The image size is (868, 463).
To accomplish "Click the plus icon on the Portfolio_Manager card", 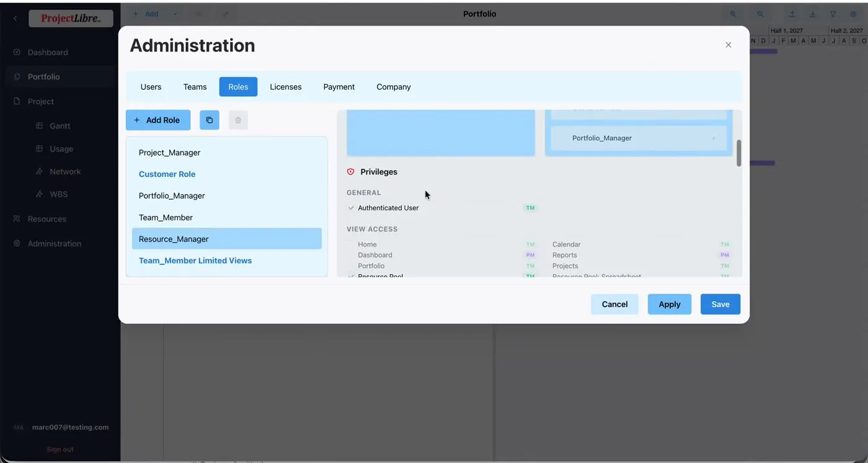I will [714, 138].
